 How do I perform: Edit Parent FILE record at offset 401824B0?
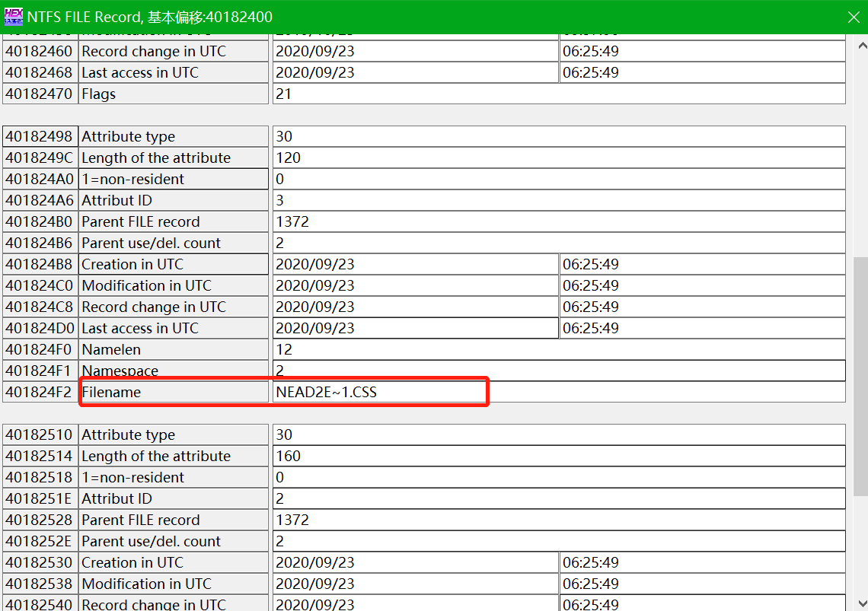559,222
